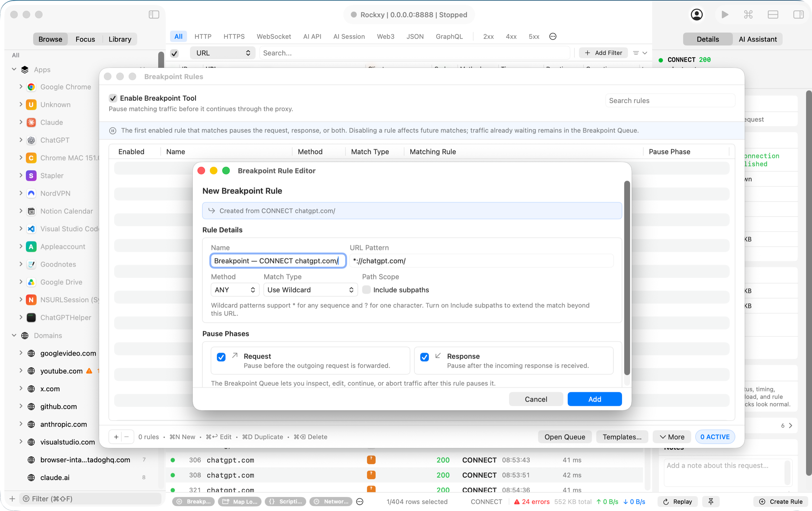Select the ChatGPT app icon

coord(31,140)
